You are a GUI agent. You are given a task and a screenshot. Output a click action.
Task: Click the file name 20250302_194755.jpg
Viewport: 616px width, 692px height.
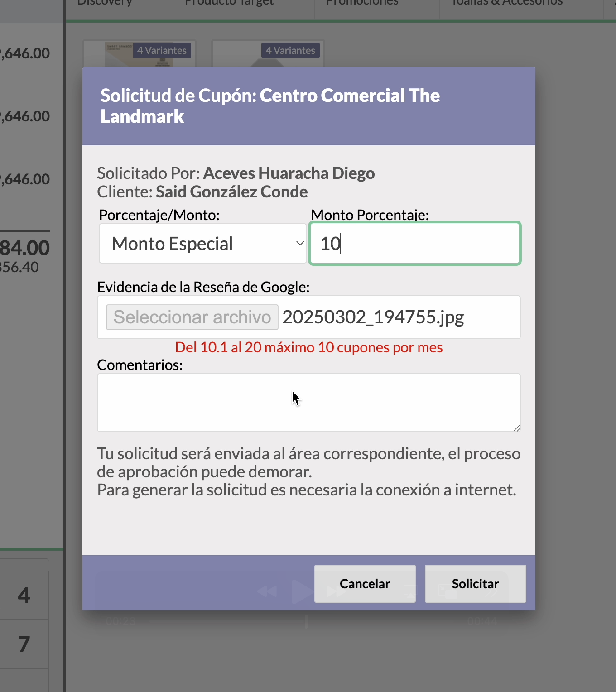click(373, 317)
